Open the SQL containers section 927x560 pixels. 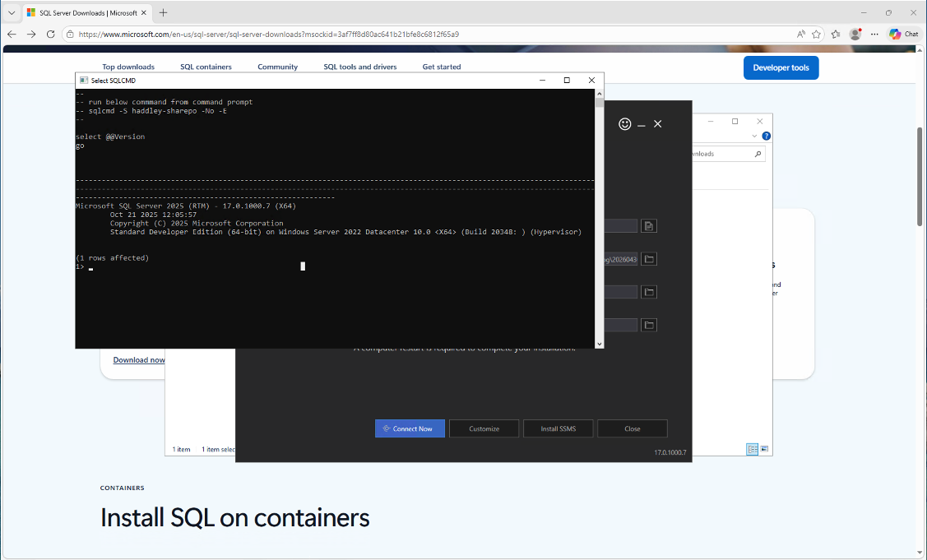[x=206, y=67]
